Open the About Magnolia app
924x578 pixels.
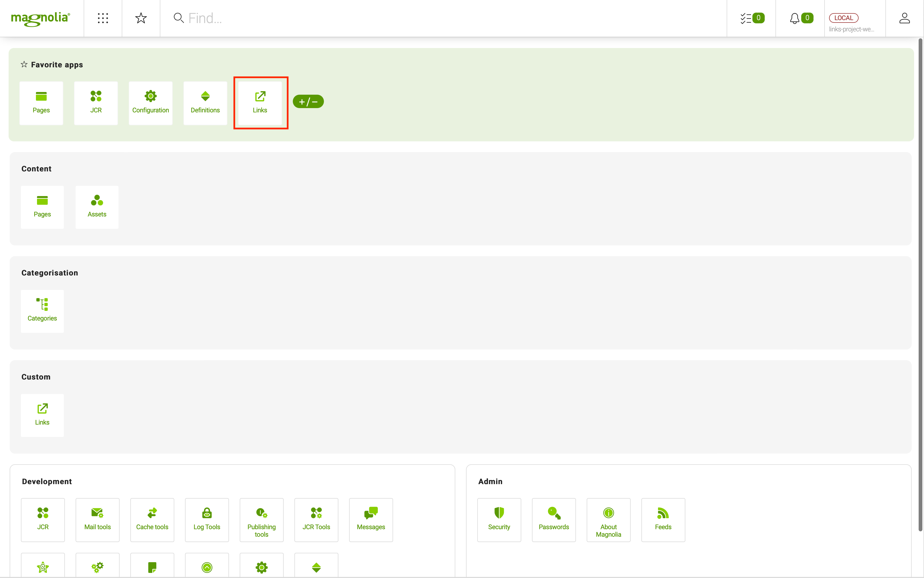pyautogui.click(x=608, y=520)
